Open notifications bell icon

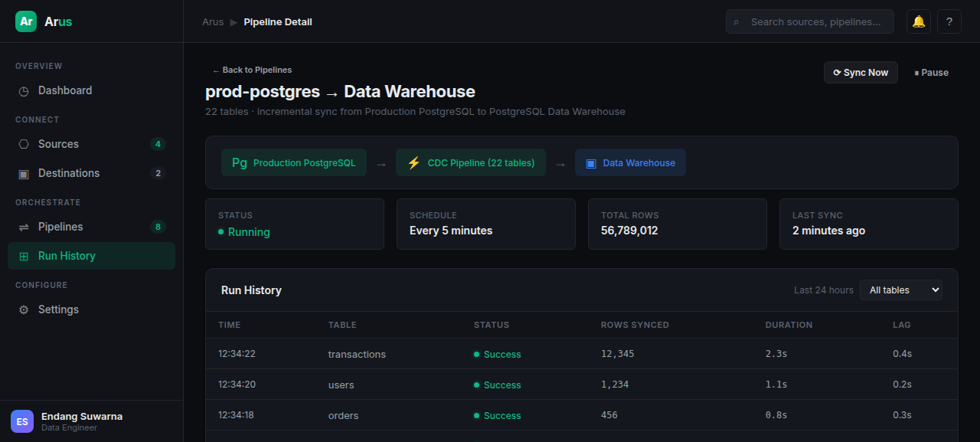pyautogui.click(x=919, y=21)
